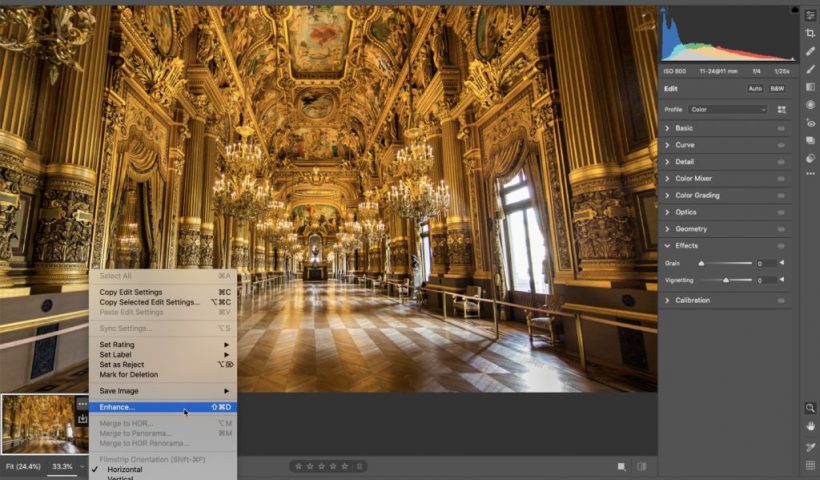Switch to the Hand pan tool

[810, 426]
